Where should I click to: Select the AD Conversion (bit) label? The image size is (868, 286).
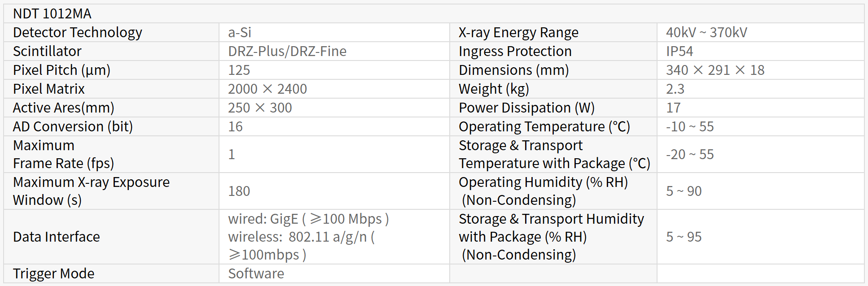click(73, 127)
